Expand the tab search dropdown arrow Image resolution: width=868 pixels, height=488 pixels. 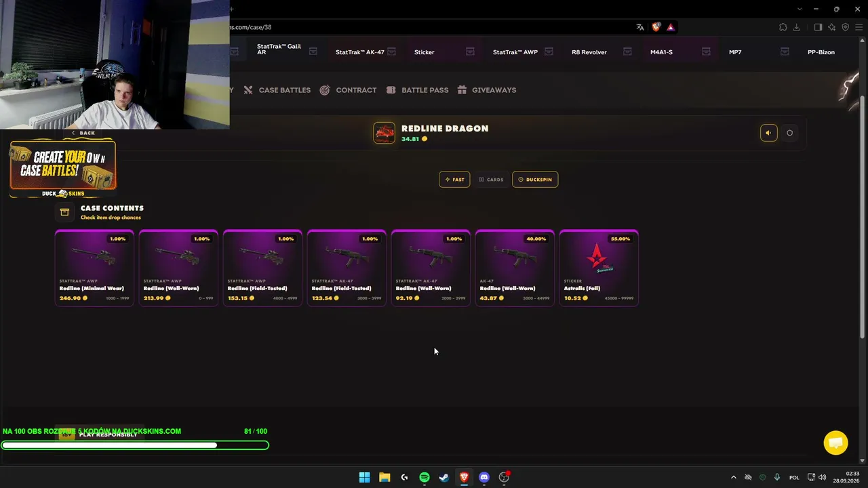800,9
